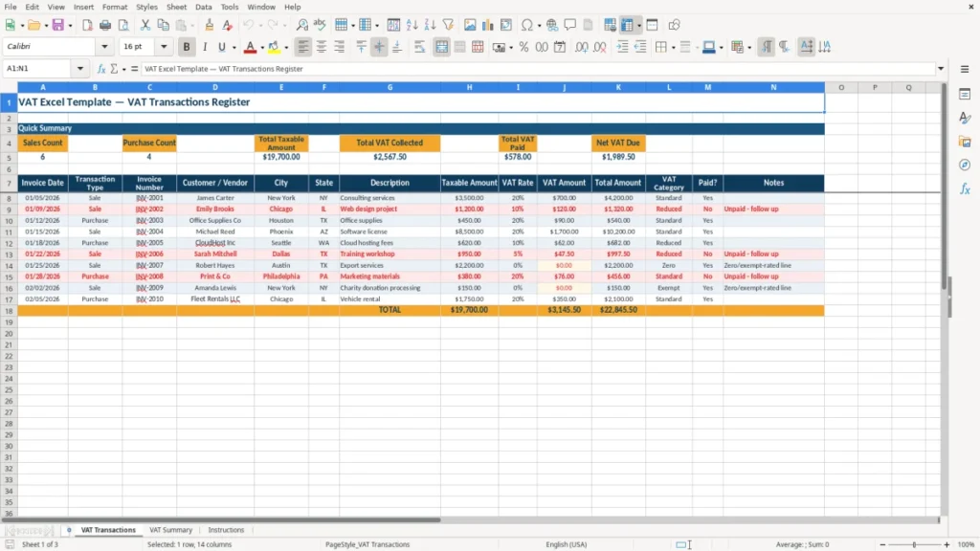Click the formula equals button

[x=134, y=69]
